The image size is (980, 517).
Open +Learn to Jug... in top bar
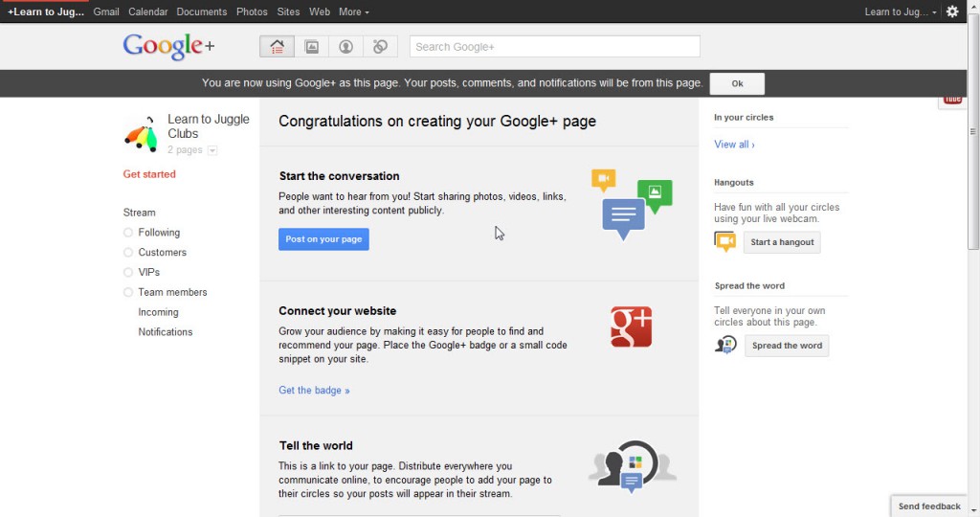pos(46,11)
